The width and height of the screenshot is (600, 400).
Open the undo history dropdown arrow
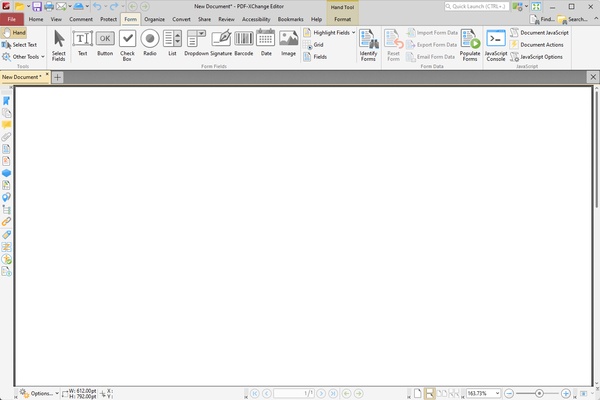pyautogui.click(x=105, y=7)
